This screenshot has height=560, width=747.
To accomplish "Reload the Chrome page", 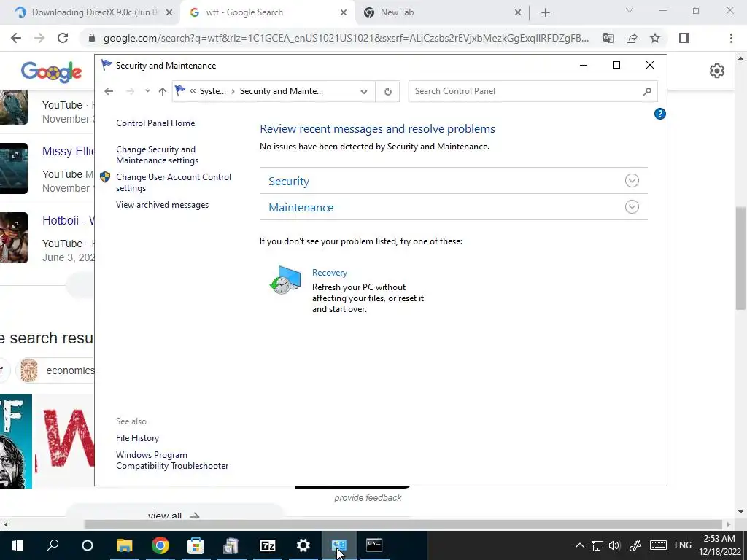I will [63, 38].
